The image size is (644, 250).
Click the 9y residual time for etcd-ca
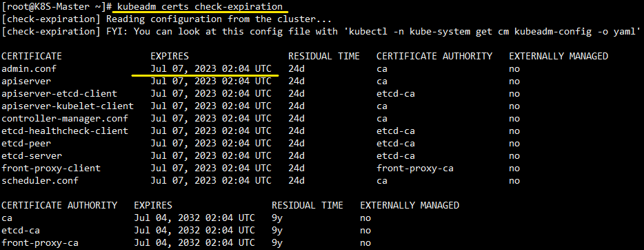click(x=277, y=231)
